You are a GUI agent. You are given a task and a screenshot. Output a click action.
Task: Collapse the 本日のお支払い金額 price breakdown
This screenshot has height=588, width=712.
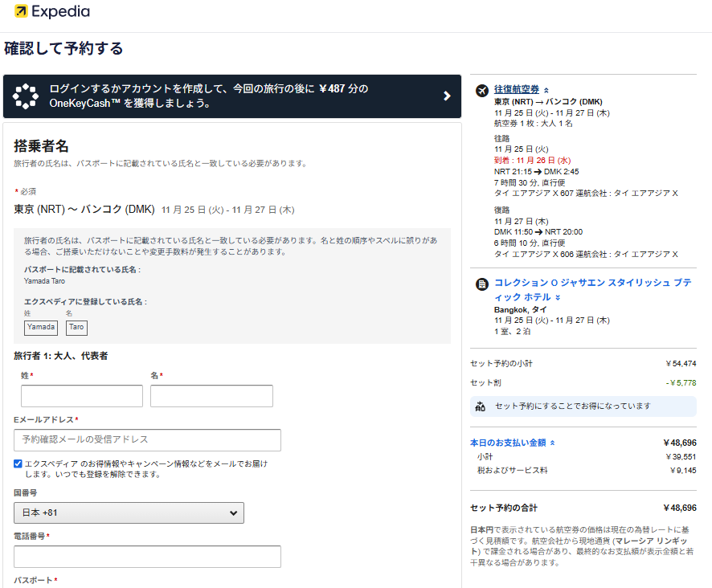pos(507,443)
